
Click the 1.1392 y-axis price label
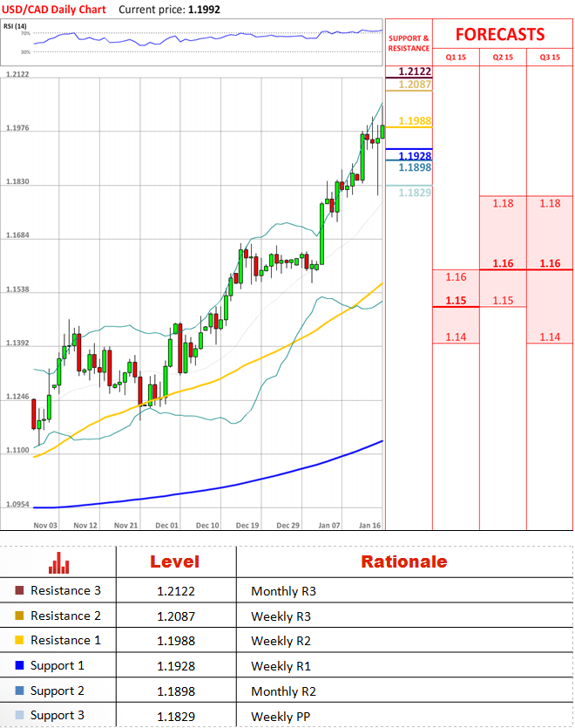click(x=17, y=343)
